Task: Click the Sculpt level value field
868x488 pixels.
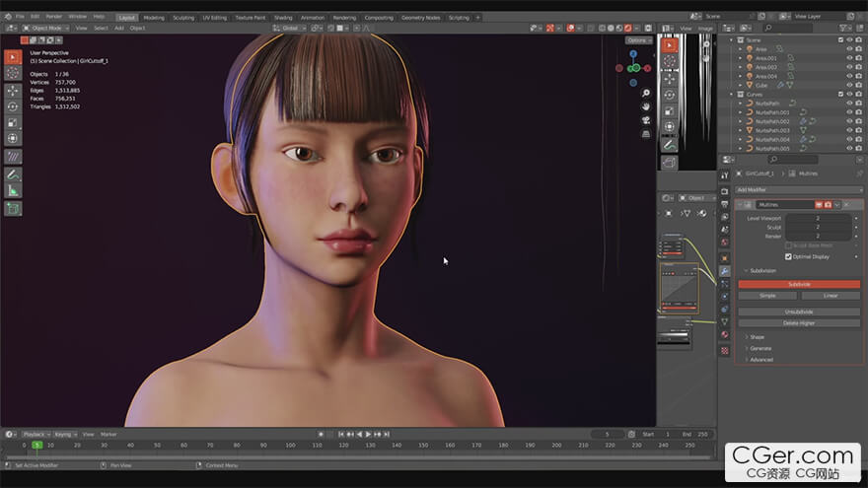Action: (818, 228)
